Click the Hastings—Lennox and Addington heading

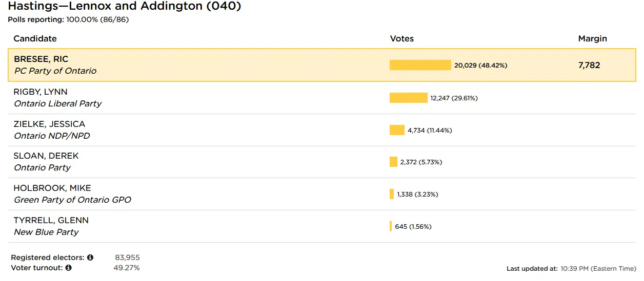pos(124,7)
